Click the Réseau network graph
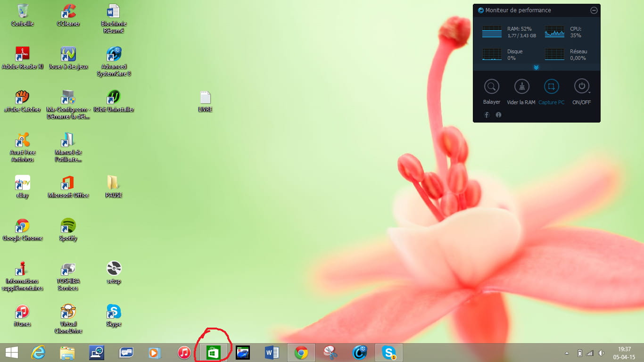This screenshot has width=644, height=362. (554, 54)
